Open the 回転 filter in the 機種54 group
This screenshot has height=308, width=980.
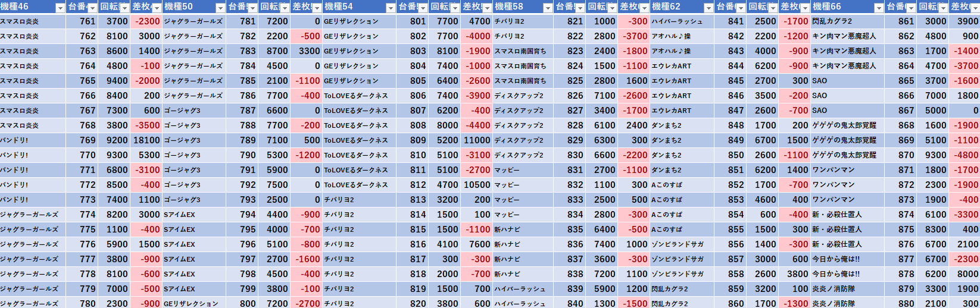455,8
